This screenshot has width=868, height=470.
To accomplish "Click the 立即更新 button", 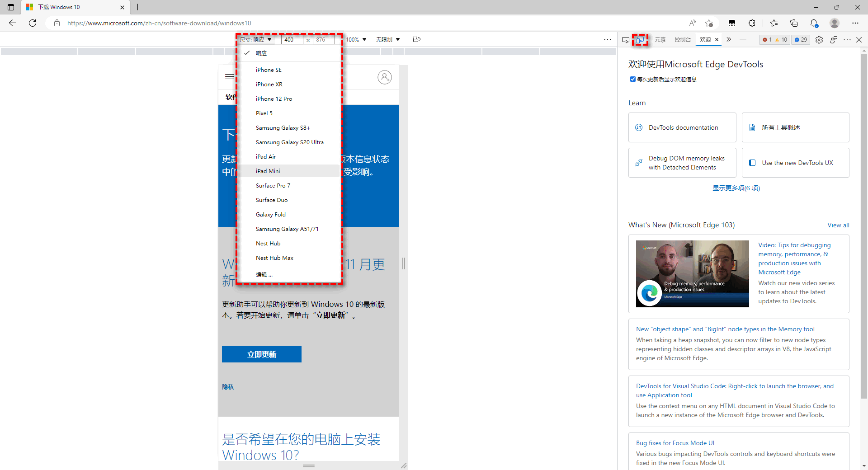I will pyautogui.click(x=261, y=354).
